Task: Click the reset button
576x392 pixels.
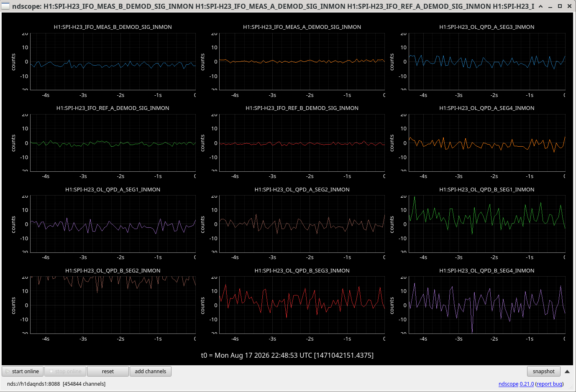Action: tap(108, 371)
